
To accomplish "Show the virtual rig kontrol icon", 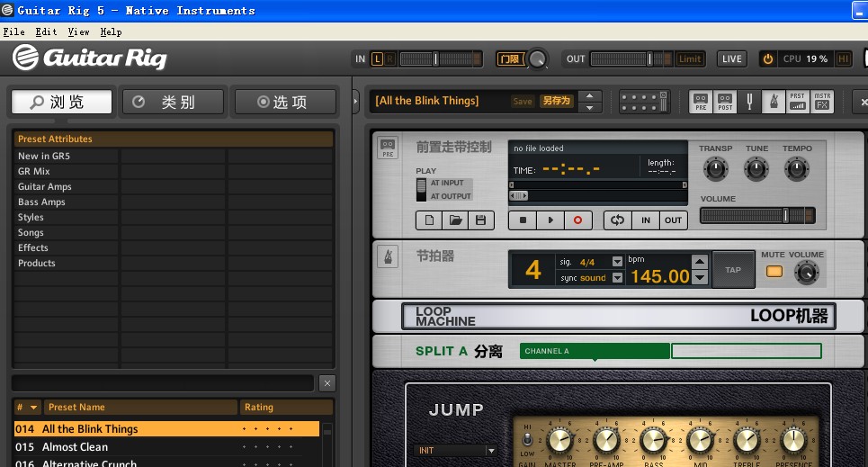I will (644, 102).
